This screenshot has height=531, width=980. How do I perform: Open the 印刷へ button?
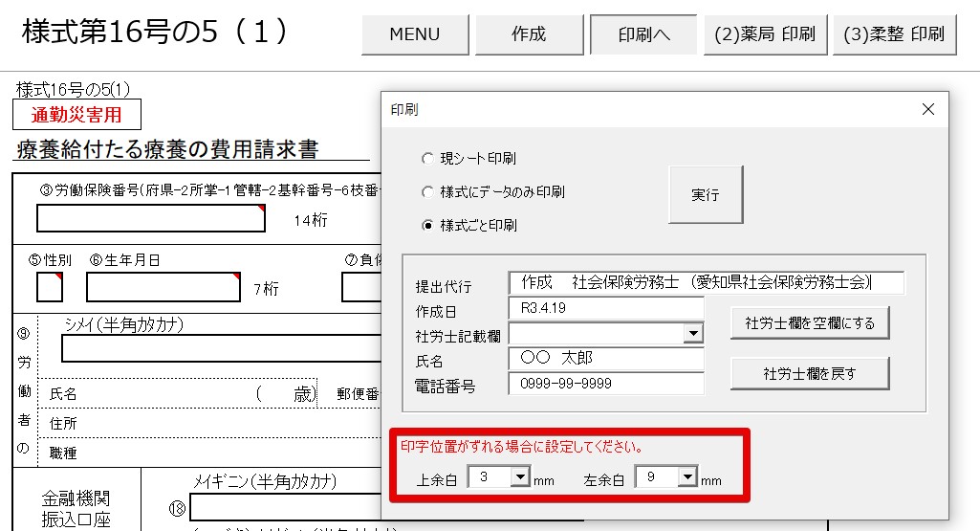coord(643,34)
